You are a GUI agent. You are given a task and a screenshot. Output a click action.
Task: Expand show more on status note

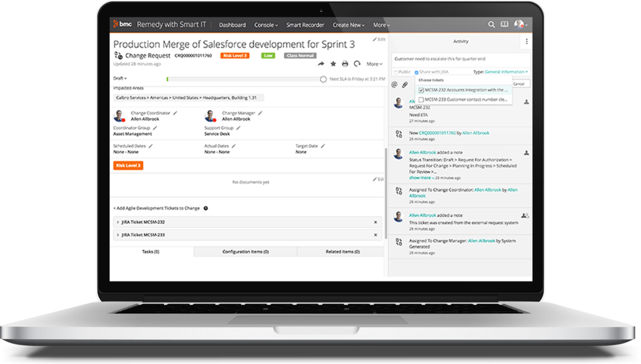pos(421,178)
